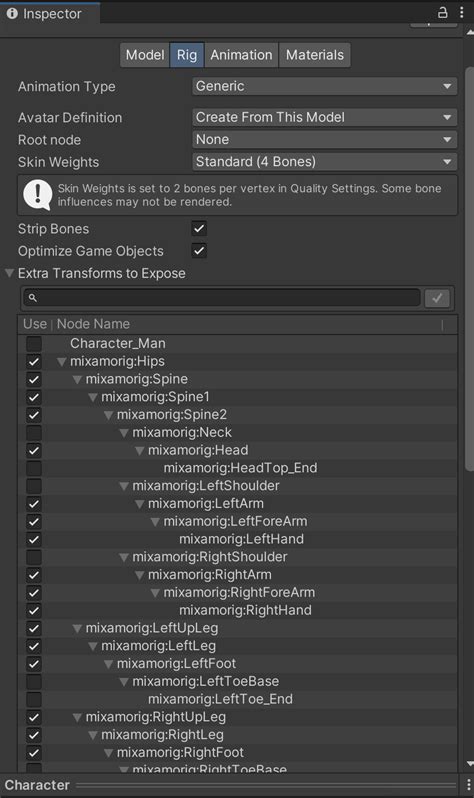Uncheck the Strip Bones checkbox

click(x=199, y=229)
